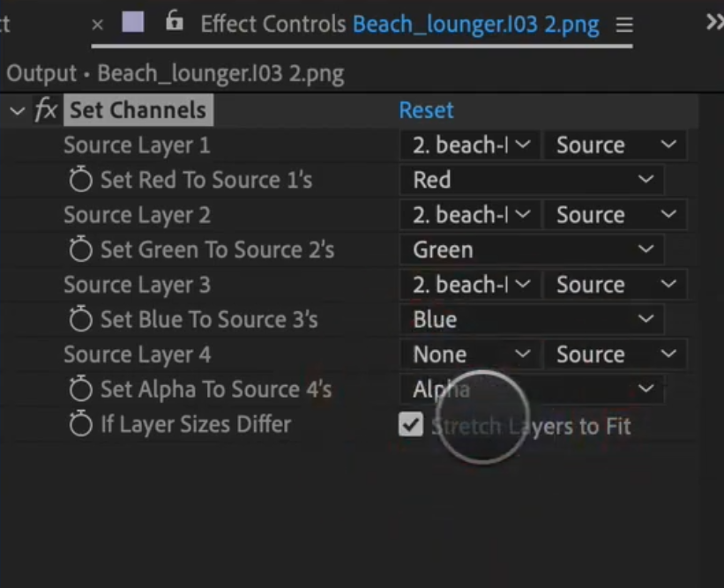
Task: Open the Set Red To Source 1's dropdown
Action: point(531,181)
